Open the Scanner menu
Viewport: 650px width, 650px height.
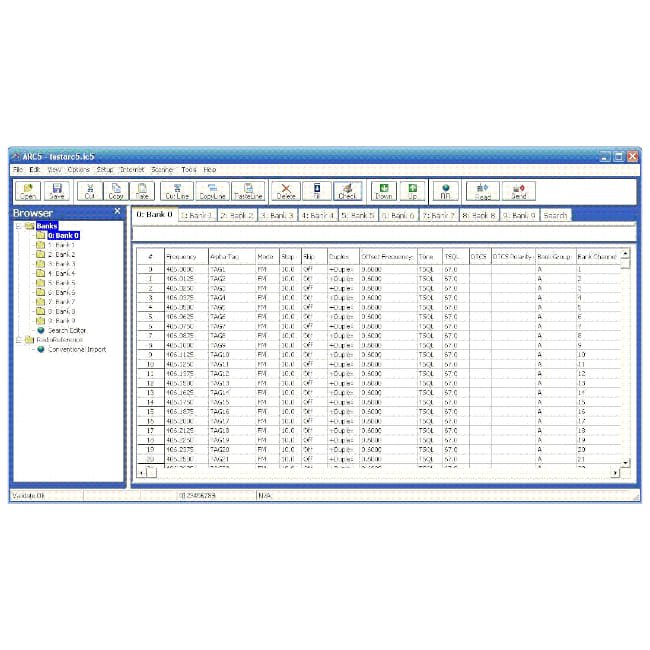pyautogui.click(x=162, y=170)
